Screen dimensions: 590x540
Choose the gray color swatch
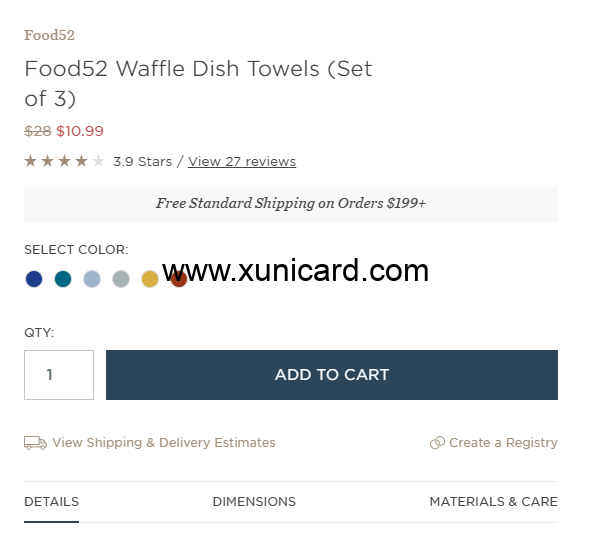click(x=121, y=279)
